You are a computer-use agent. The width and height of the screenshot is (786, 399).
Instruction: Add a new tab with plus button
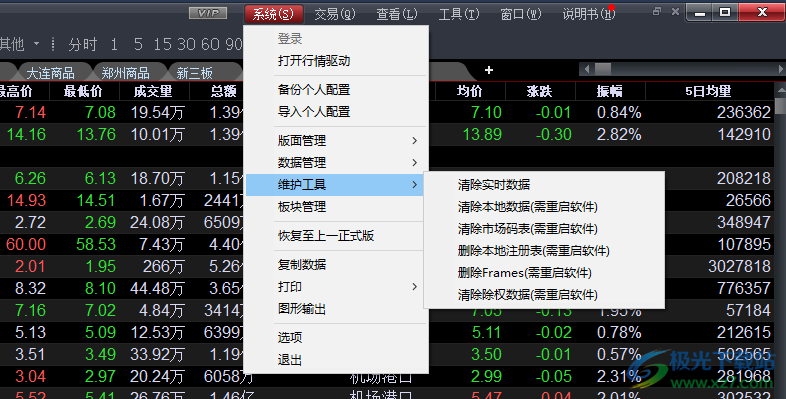(x=489, y=70)
